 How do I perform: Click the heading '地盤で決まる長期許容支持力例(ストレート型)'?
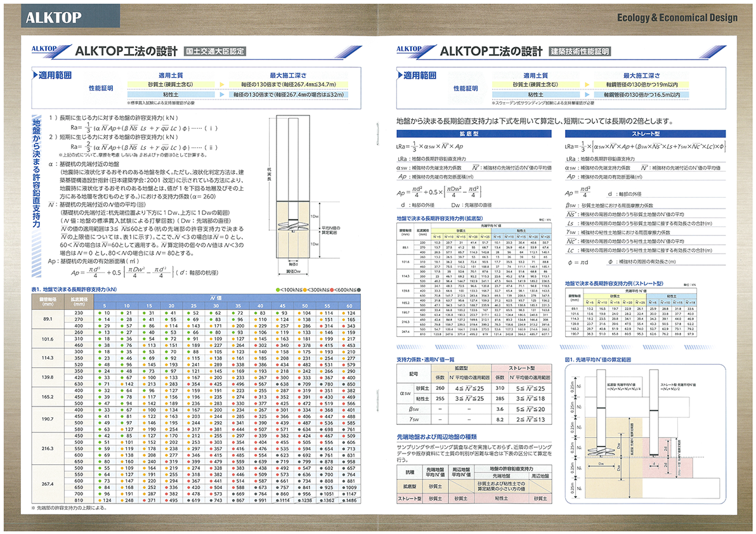(614, 283)
